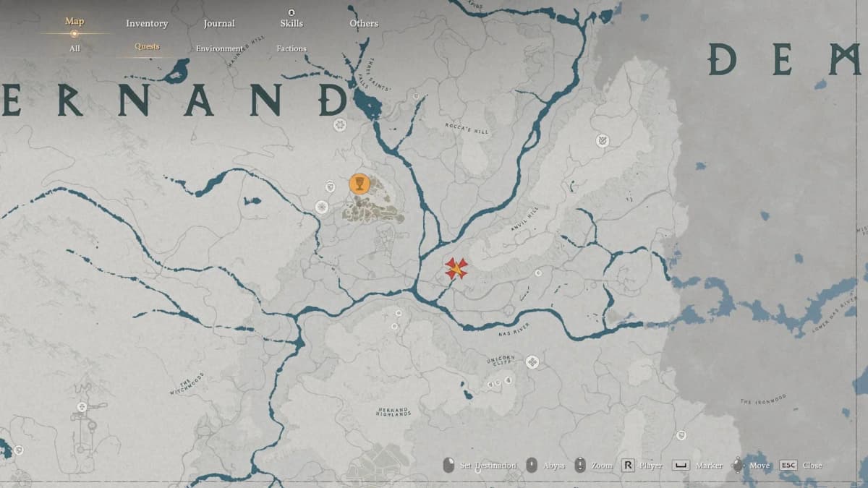Click the map icon near Unicorn Cliff
Screen dimensions: 868x488
532,361
